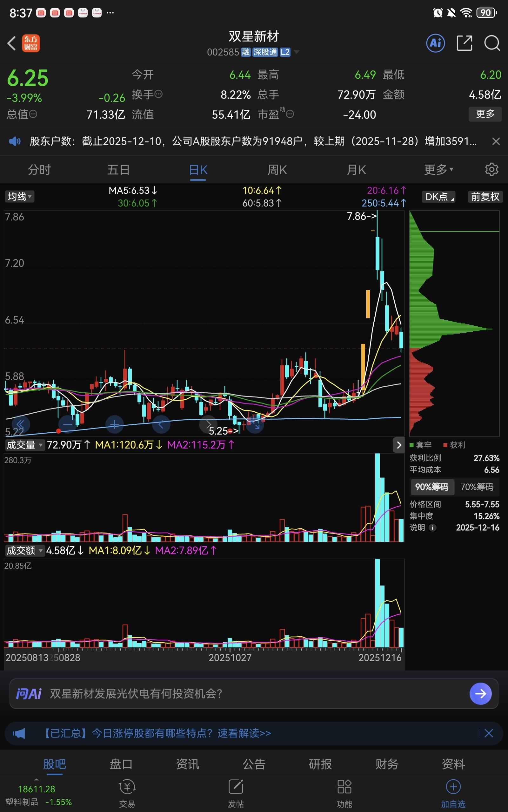Select the 70%筹码 toggle
Screen dimensions: 508x812
tap(477, 487)
